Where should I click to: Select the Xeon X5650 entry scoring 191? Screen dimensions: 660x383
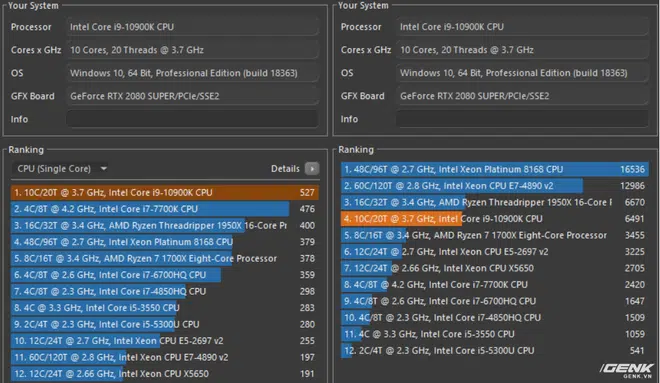pos(165,374)
